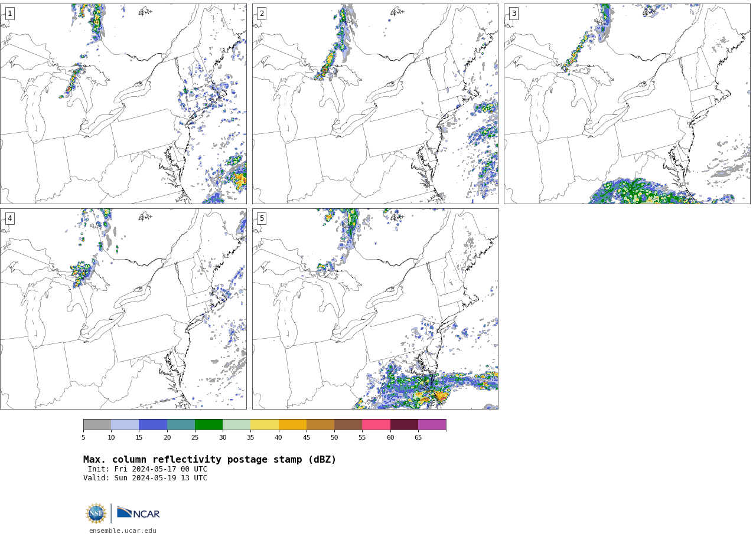Open ensemble member 3 reflectivity map

click(627, 104)
